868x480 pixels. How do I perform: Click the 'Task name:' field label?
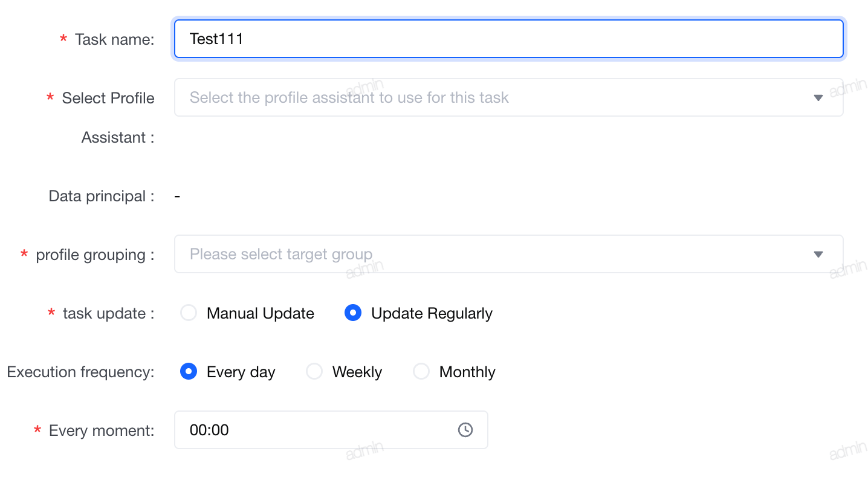(x=114, y=39)
